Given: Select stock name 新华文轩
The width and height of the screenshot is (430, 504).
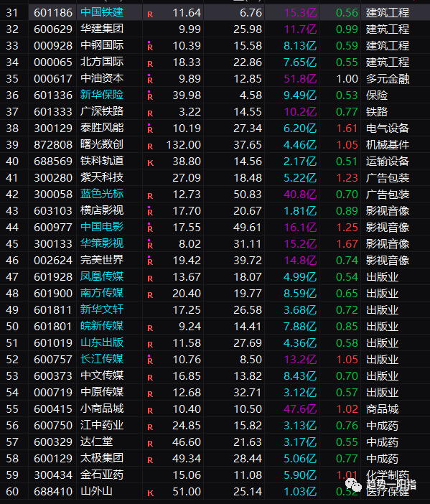Looking at the screenshot, I should pos(102,309).
